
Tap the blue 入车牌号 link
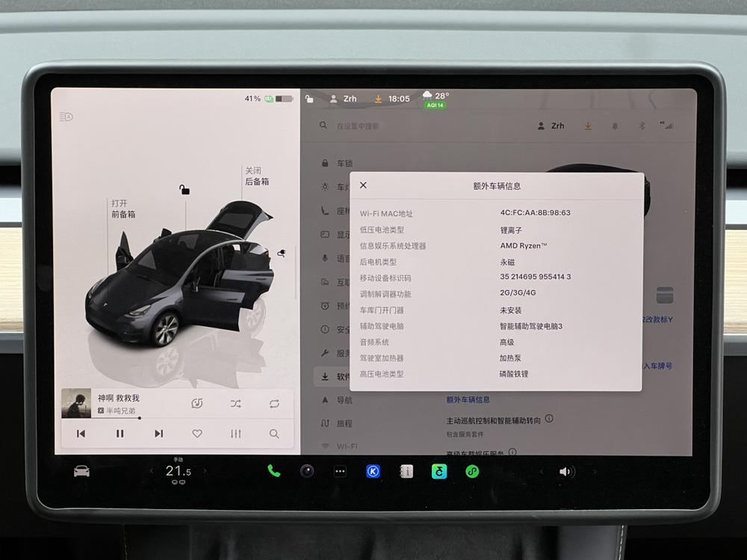pos(658,366)
